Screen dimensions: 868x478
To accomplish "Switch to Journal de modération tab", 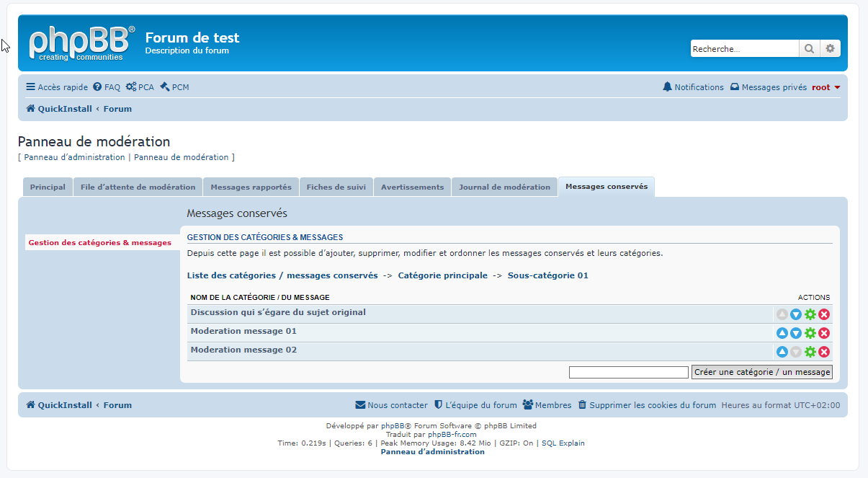I will click(x=504, y=187).
